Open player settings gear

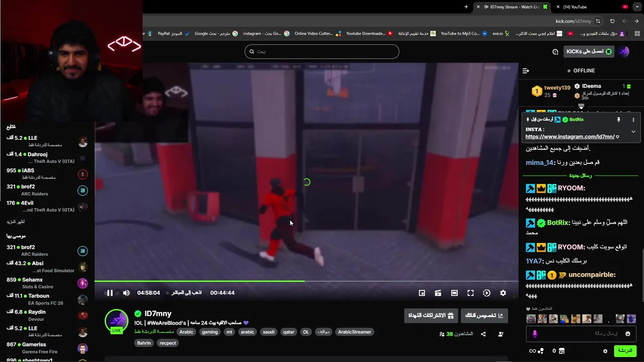point(503,293)
